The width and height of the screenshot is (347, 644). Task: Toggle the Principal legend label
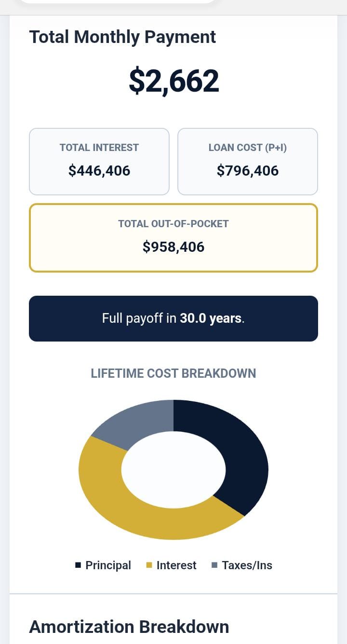(108, 565)
